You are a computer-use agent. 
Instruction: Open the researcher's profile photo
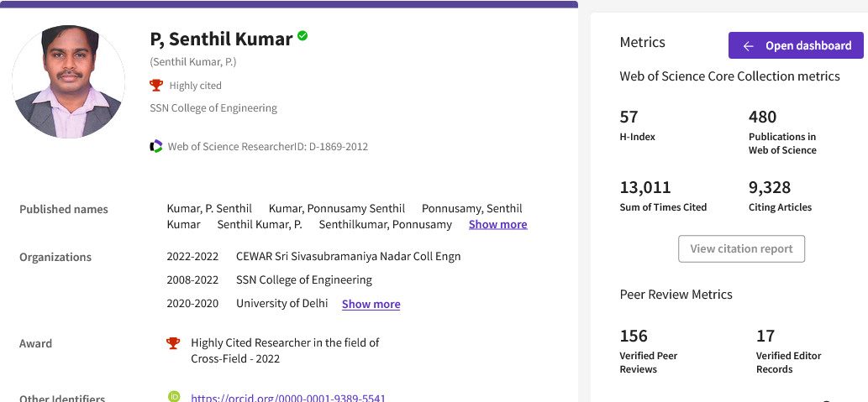tap(68, 81)
